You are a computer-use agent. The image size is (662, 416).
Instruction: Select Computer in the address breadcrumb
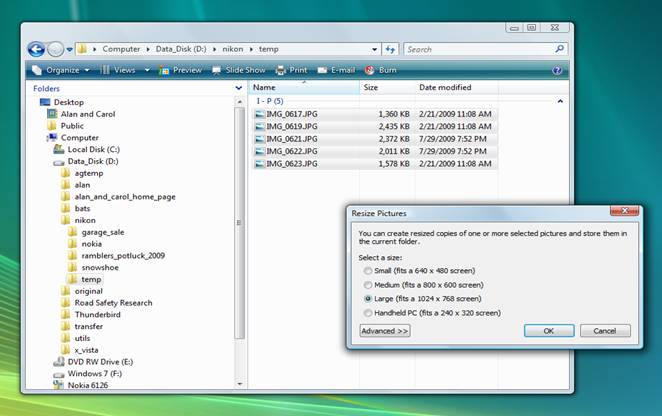click(121, 49)
